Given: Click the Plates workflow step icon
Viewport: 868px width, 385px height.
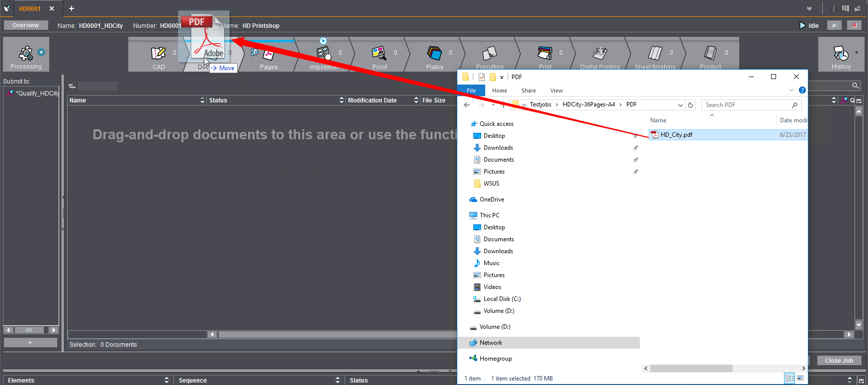Looking at the screenshot, I should point(434,53).
